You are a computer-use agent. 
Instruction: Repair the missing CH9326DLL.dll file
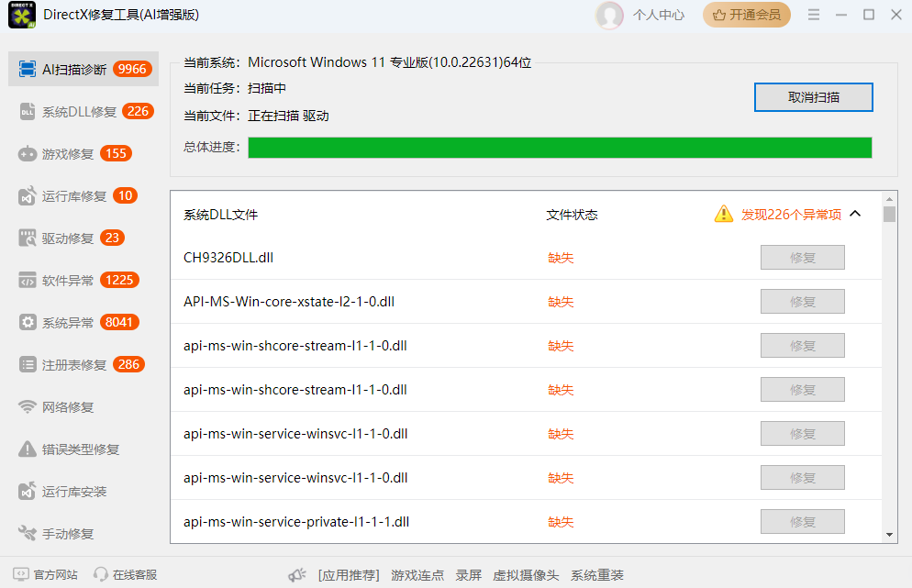coord(802,257)
